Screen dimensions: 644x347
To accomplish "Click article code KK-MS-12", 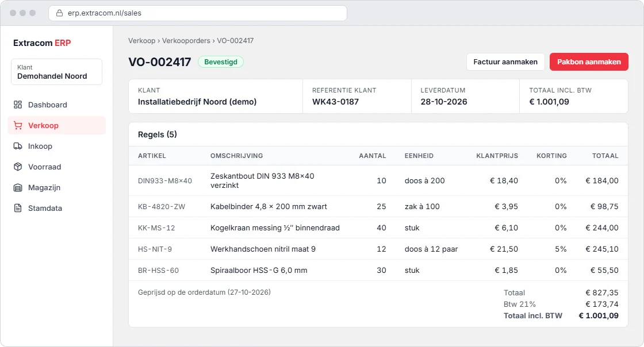I will click(156, 228).
